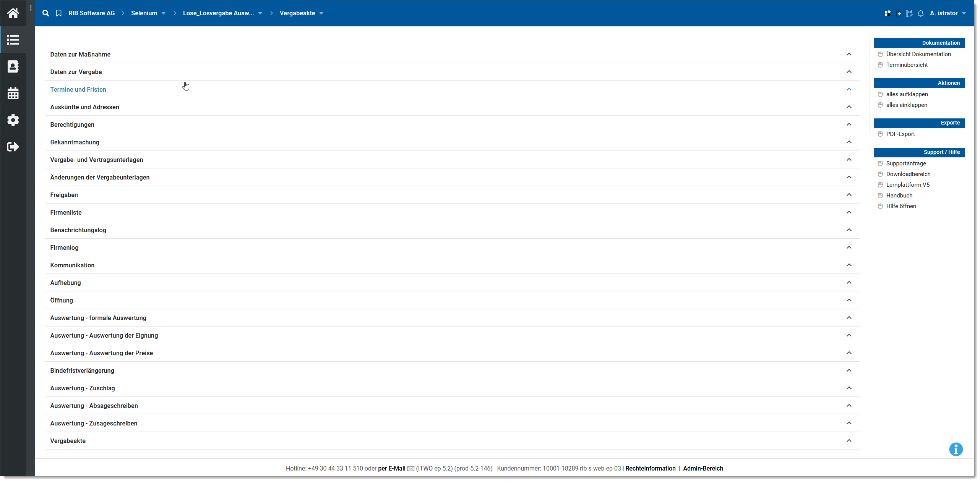The width and height of the screenshot is (980, 482).
Task: Click the blue info help circle
Action: pos(956,449)
